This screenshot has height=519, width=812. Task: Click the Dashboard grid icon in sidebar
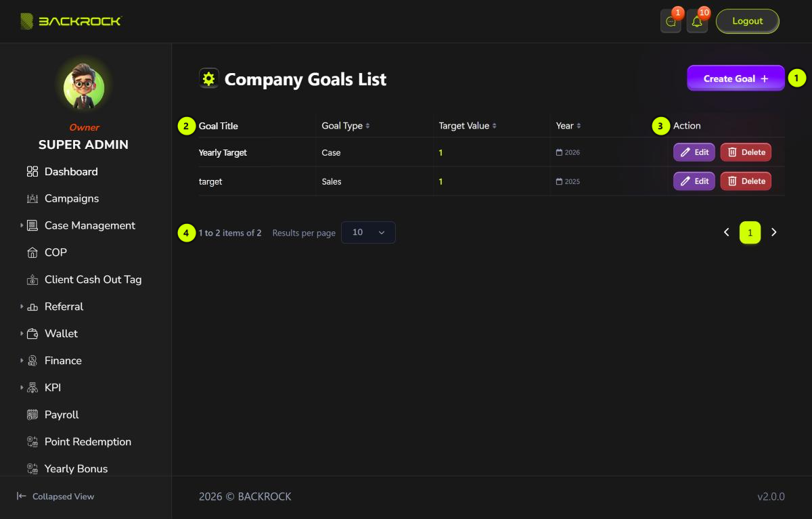(32, 172)
